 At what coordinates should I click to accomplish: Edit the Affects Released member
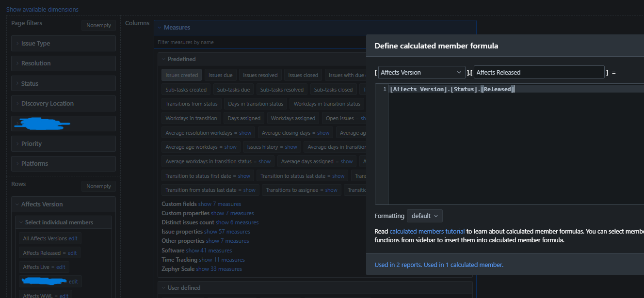tap(72, 253)
